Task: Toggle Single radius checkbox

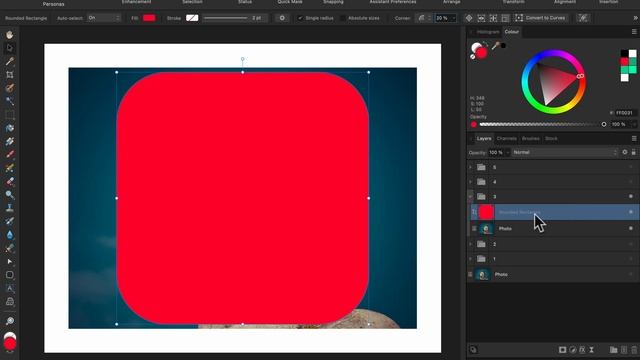Action: (300, 18)
